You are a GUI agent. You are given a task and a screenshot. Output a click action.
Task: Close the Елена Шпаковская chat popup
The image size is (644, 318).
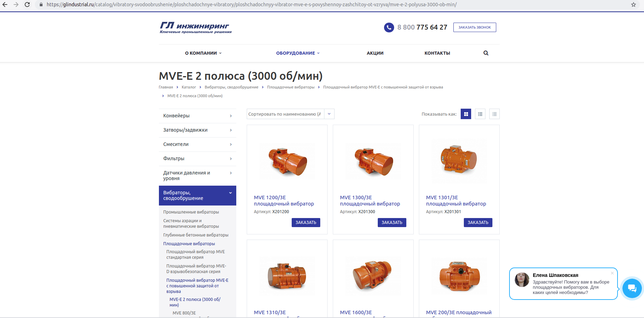(x=612, y=273)
